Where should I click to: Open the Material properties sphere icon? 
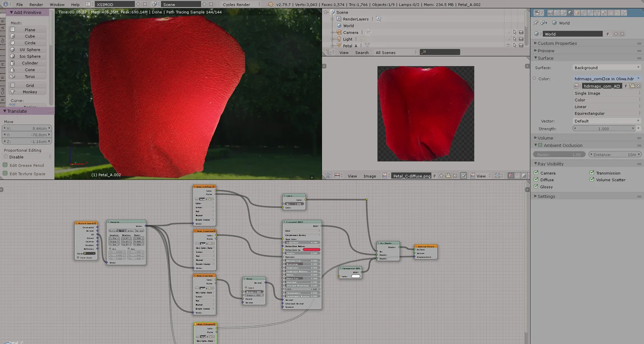click(604, 13)
